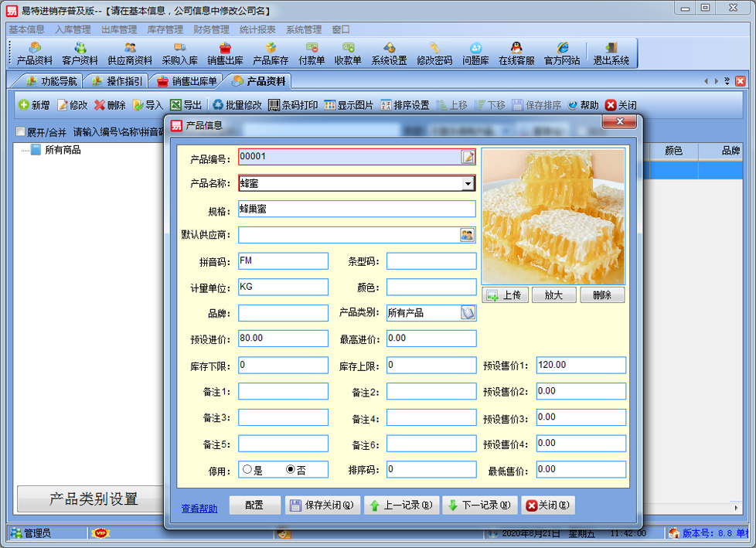Open the 库存管理 menu
The height and width of the screenshot is (548, 756).
165,29
